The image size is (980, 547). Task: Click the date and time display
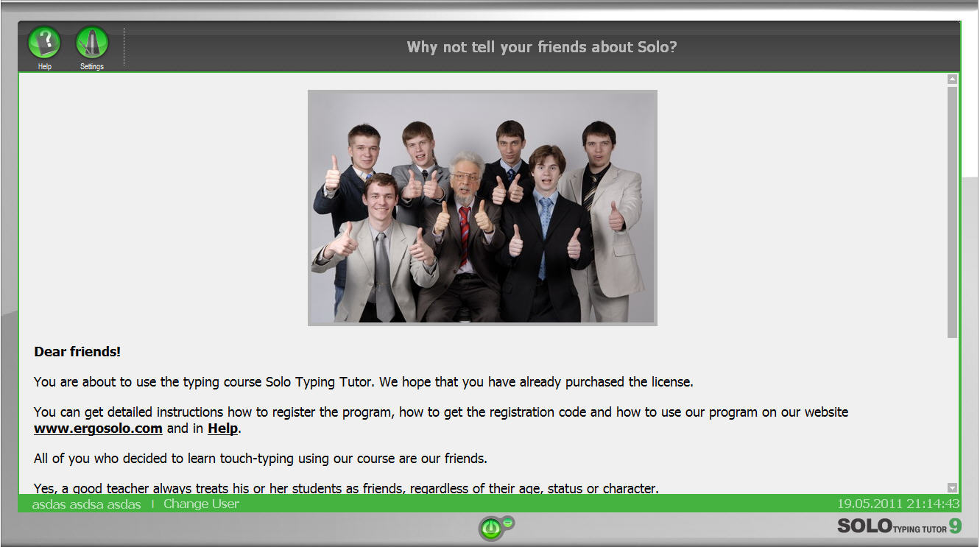tap(898, 504)
